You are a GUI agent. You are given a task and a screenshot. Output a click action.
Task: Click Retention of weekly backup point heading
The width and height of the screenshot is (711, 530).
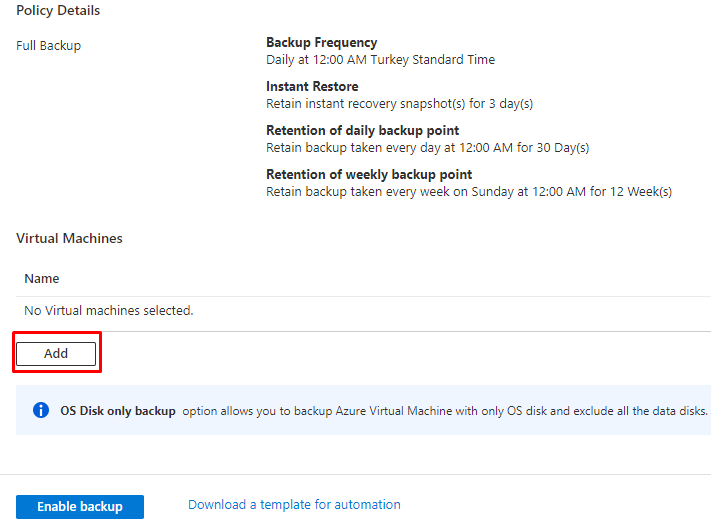pyautogui.click(x=369, y=175)
